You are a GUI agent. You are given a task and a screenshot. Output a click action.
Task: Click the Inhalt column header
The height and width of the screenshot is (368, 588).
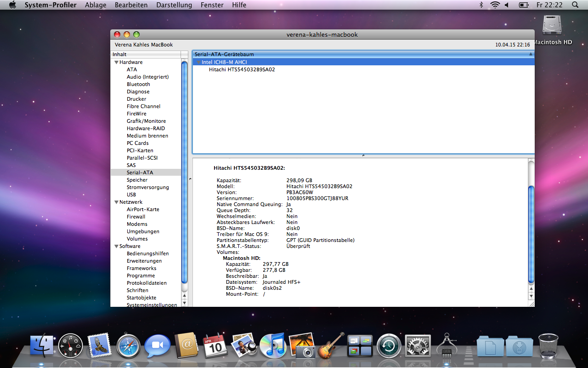[146, 54]
